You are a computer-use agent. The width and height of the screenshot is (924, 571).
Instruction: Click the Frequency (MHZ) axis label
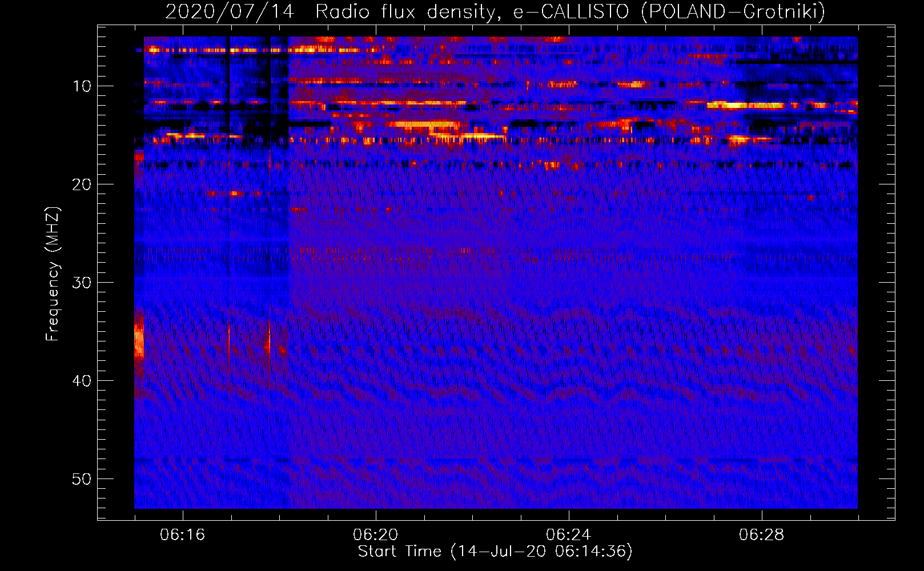(53, 274)
